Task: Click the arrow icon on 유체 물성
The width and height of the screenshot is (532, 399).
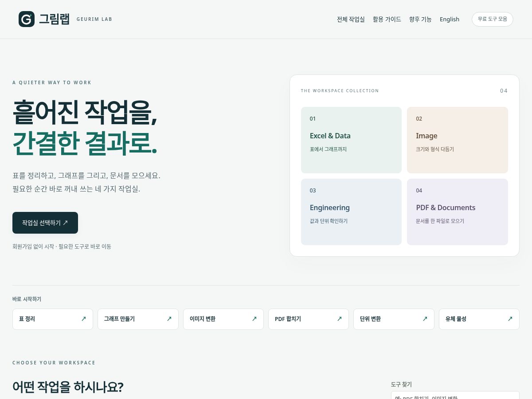Action: 510,319
